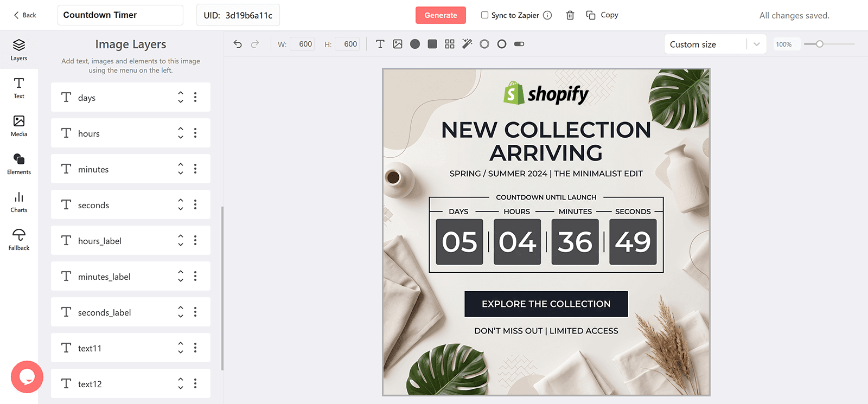Select the hours layer

(131, 133)
